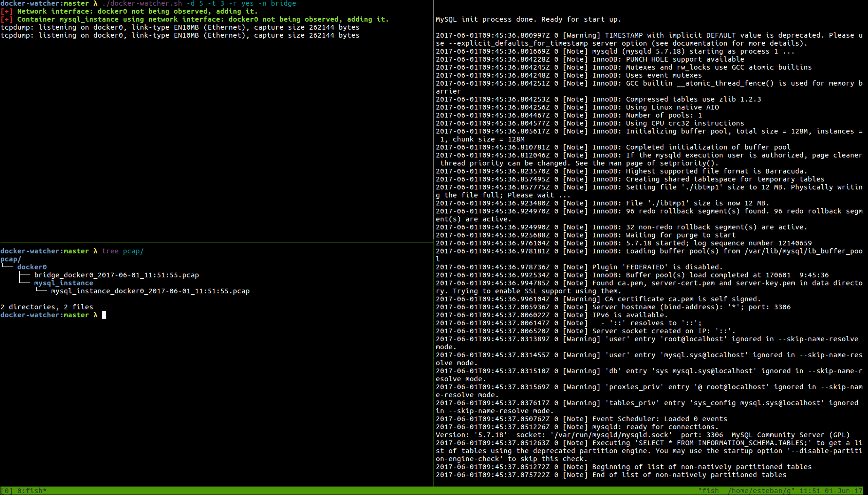Select the mysql_instance folder in tree output
This screenshot has width=868, height=495.
pos(63,283)
